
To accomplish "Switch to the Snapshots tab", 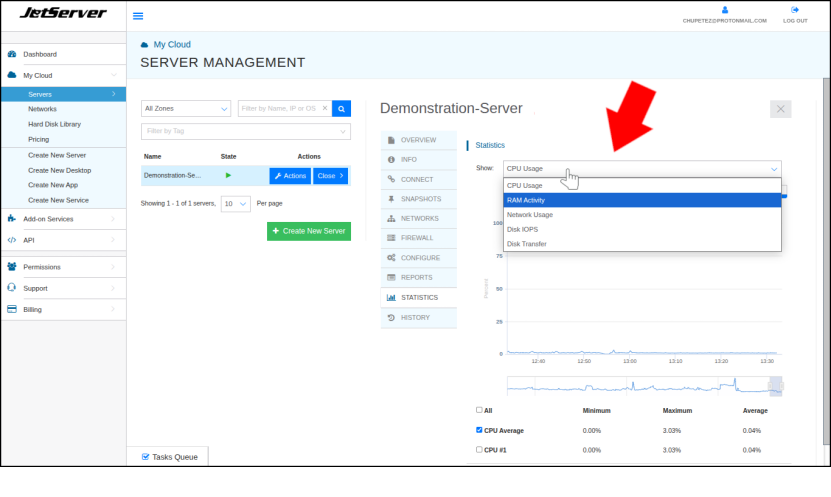I will (x=420, y=199).
